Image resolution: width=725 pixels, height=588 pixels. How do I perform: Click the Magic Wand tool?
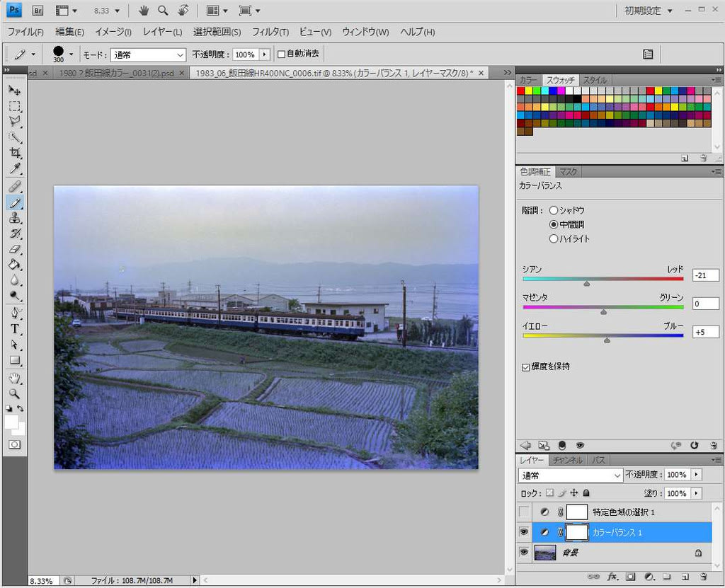(x=14, y=137)
